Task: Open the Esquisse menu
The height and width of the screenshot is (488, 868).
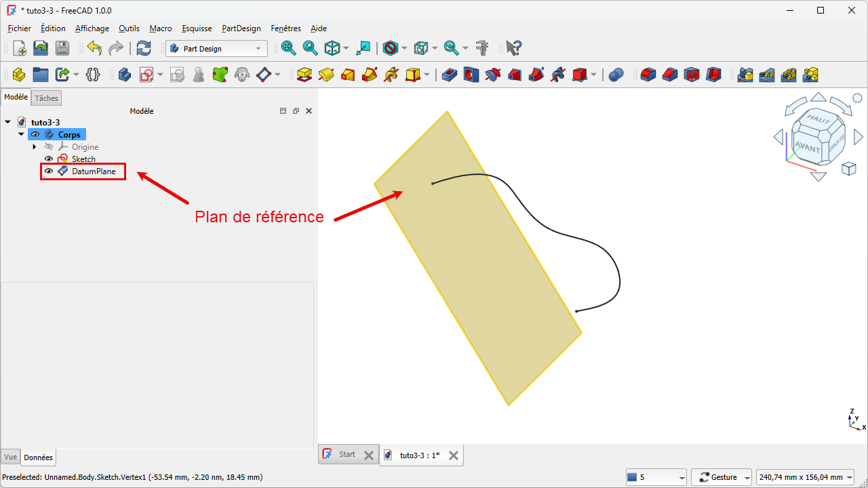Action: point(197,28)
